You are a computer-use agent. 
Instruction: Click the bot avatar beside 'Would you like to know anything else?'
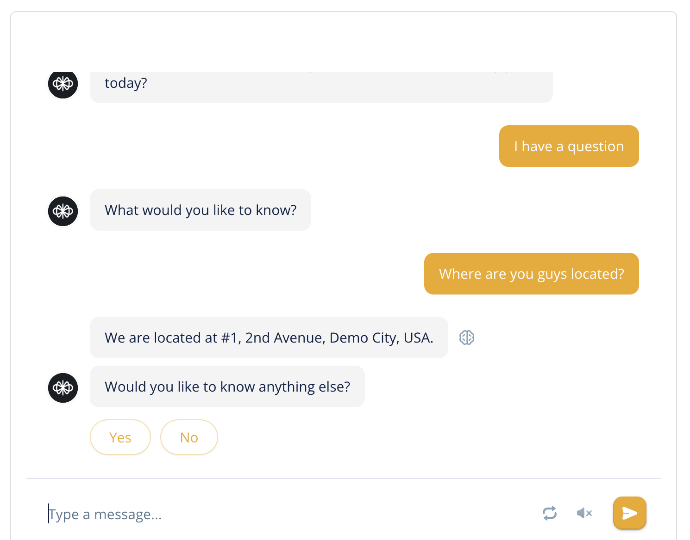(63, 388)
